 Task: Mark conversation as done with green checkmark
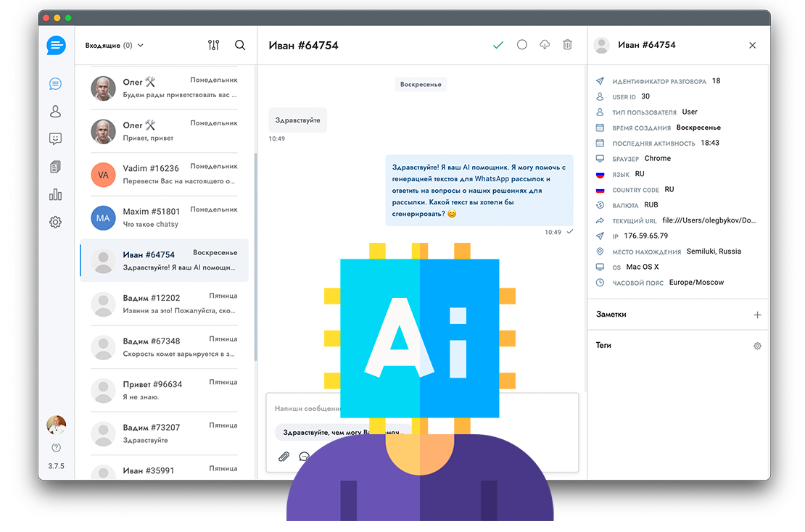[x=498, y=45]
